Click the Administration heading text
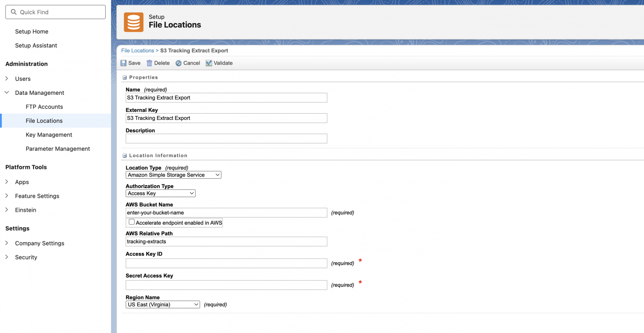This screenshot has height=333, width=644. tap(26, 64)
